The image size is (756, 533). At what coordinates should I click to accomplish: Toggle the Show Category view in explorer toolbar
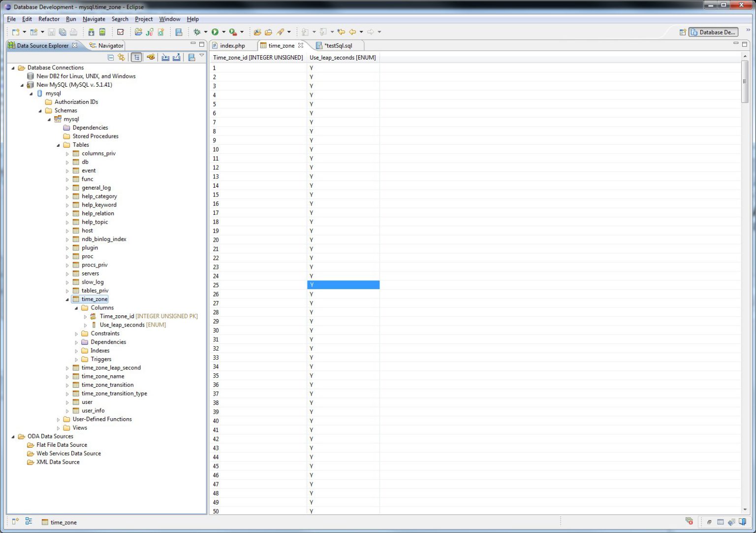tap(137, 57)
